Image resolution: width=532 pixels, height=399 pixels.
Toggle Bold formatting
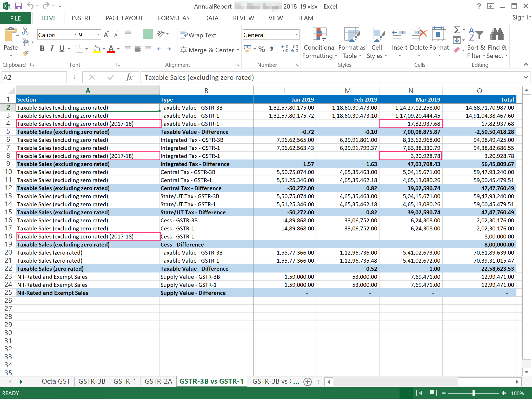pos(42,49)
